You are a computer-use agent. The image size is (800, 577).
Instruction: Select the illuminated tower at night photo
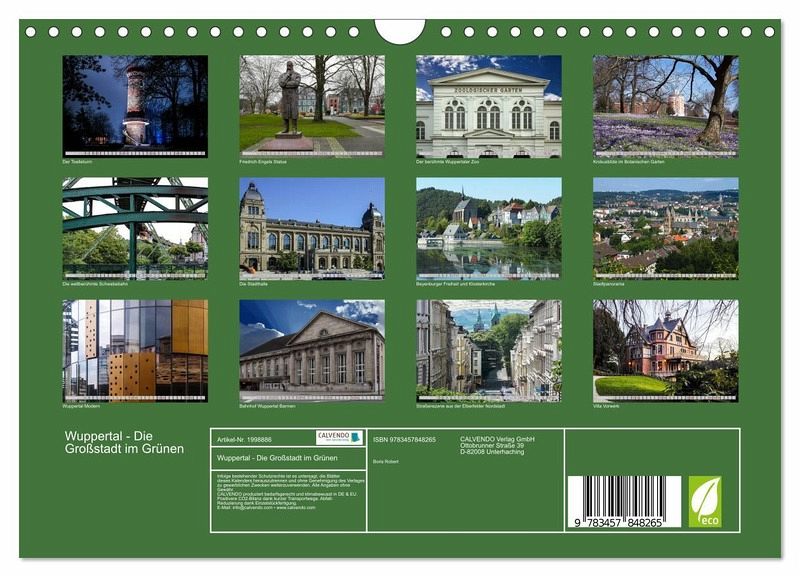coord(135,106)
